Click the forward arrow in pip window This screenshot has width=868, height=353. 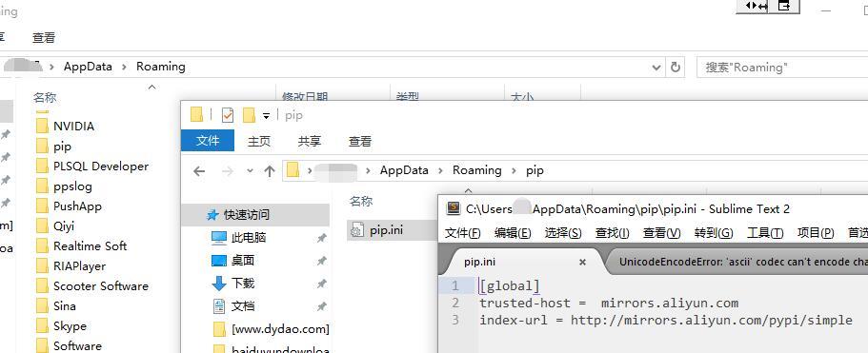click(228, 171)
